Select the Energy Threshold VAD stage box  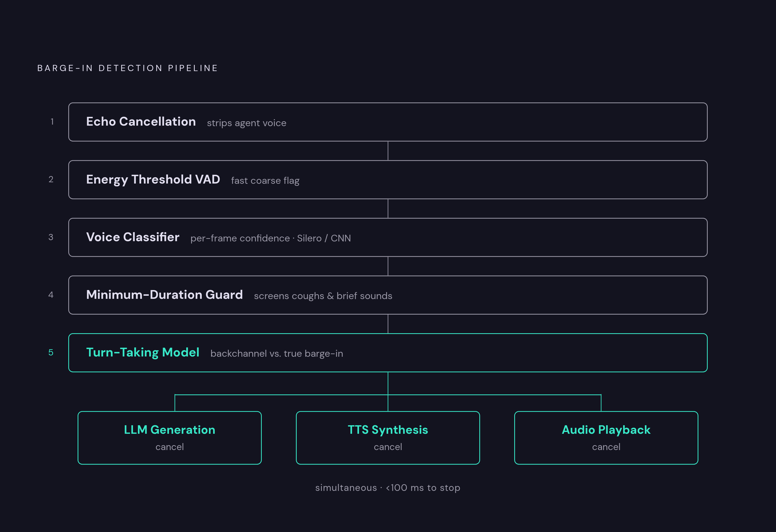(x=388, y=180)
